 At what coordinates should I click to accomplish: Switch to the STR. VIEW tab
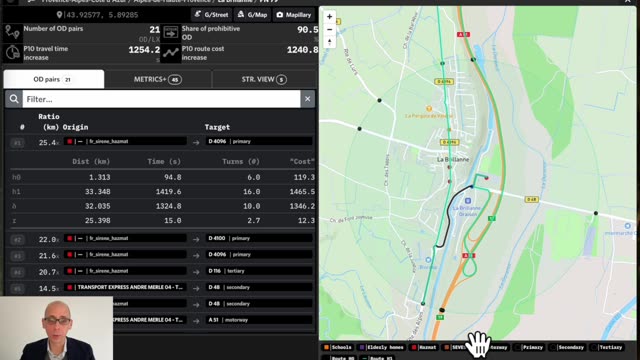(264, 79)
